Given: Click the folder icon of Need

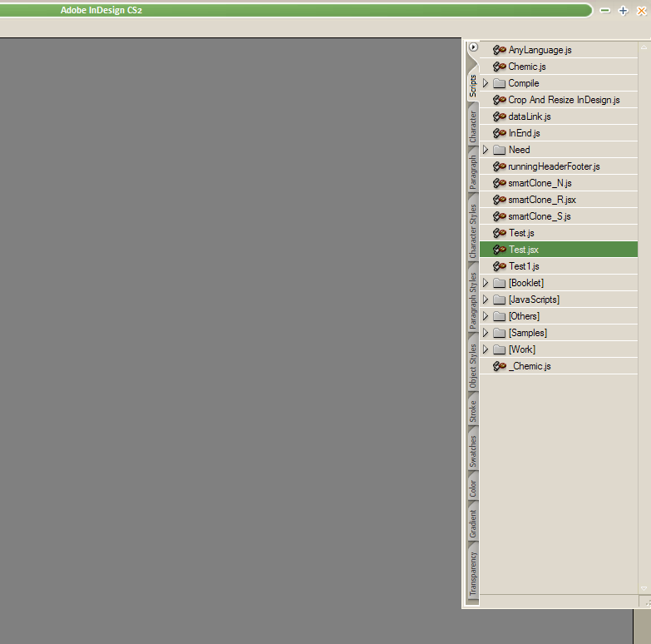Looking at the screenshot, I should click(499, 150).
